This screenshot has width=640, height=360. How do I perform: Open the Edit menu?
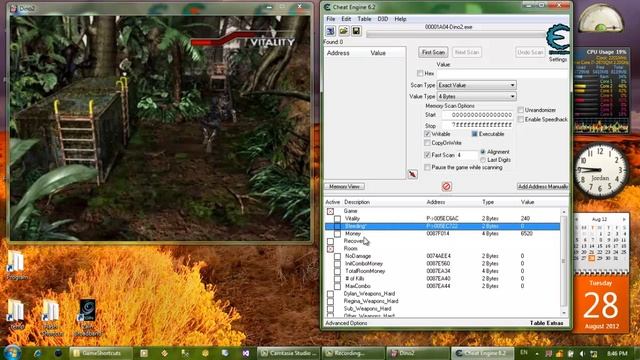tap(346, 19)
